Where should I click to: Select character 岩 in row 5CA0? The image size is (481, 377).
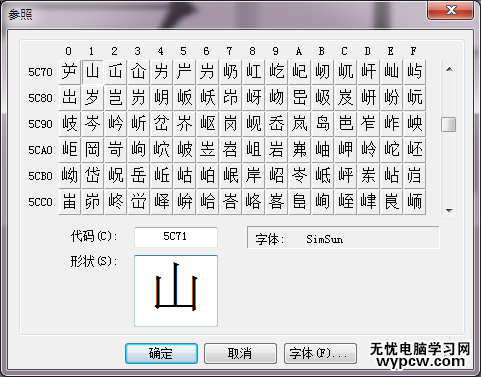coord(277,150)
